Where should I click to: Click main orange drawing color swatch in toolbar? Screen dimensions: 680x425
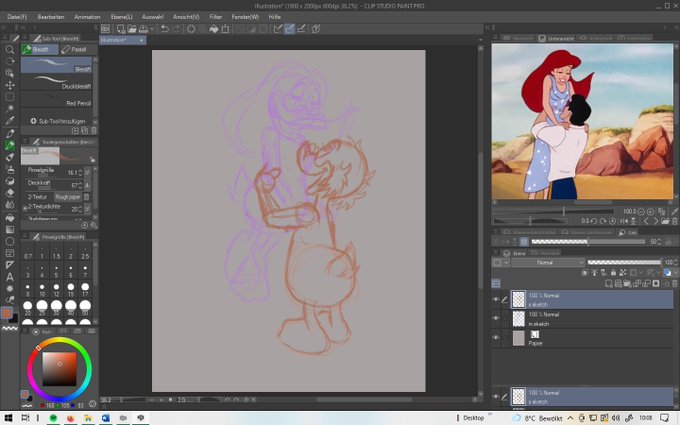pos(7,313)
